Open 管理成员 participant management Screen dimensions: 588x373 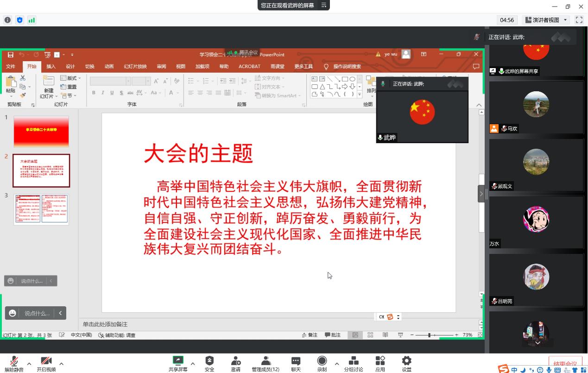click(266, 363)
